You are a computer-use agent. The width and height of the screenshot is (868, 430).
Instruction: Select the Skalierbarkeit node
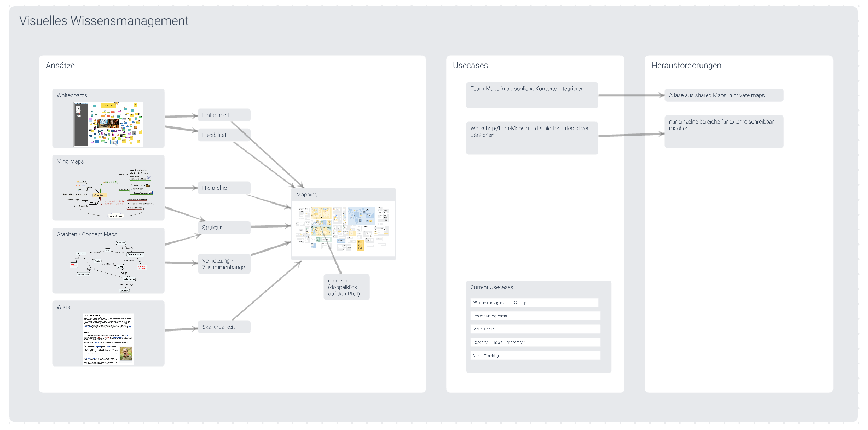click(224, 327)
